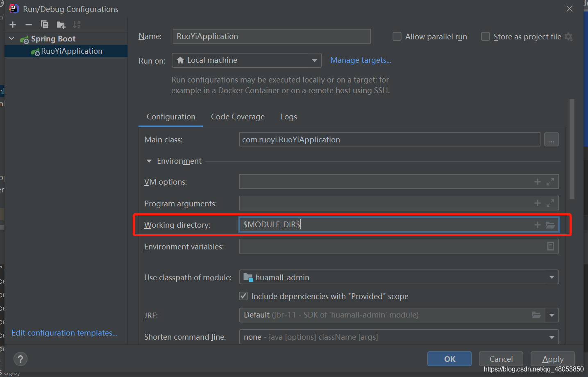The image size is (588, 377).
Task: Open Use classpath of module dropdown
Action: coord(399,277)
